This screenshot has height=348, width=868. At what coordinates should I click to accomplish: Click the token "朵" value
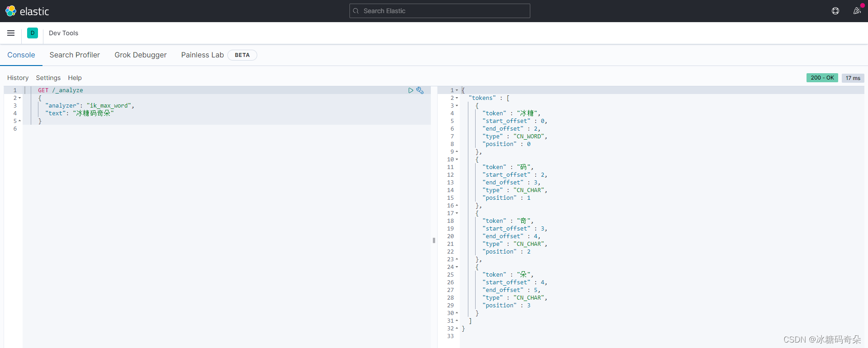[x=524, y=275]
